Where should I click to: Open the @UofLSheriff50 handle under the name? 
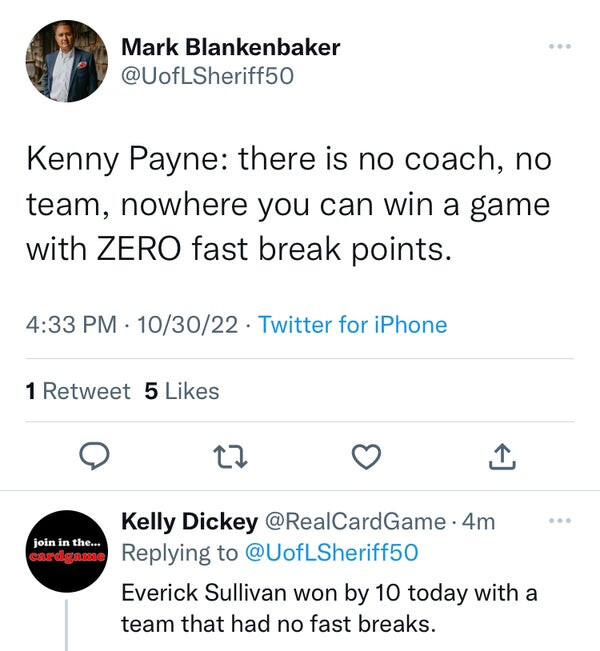207,75
